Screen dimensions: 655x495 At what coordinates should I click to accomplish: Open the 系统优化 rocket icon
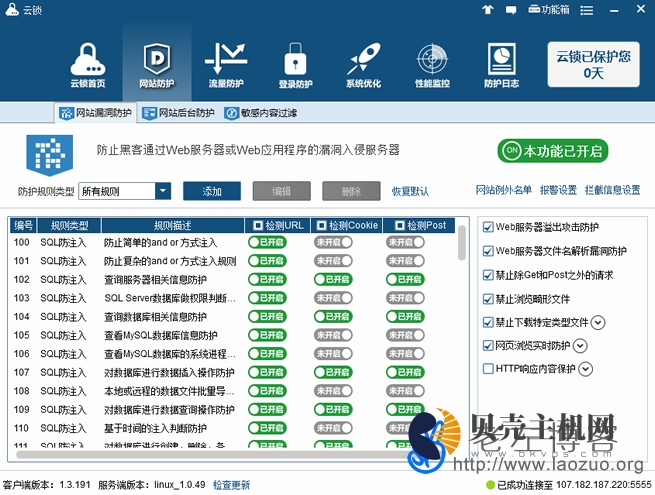363,65
